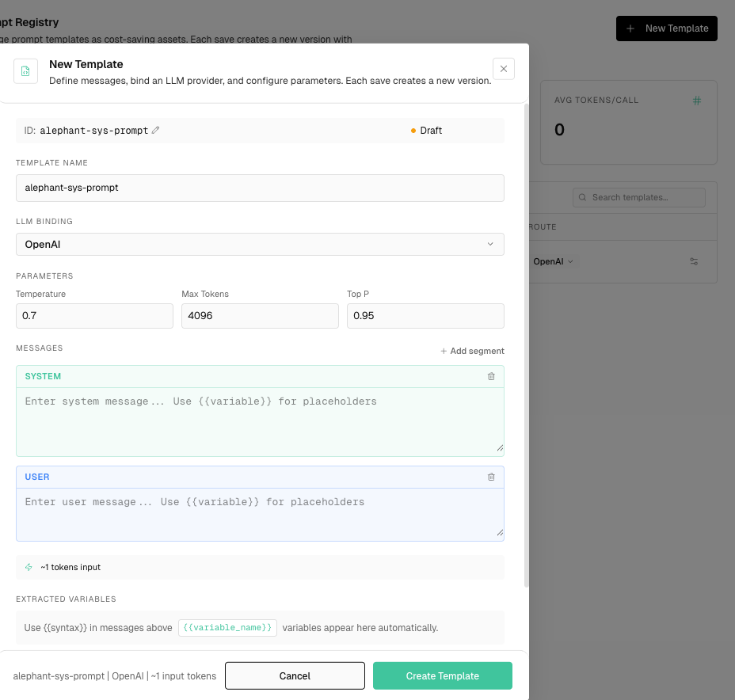Delete the USER message segment

click(x=491, y=477)
